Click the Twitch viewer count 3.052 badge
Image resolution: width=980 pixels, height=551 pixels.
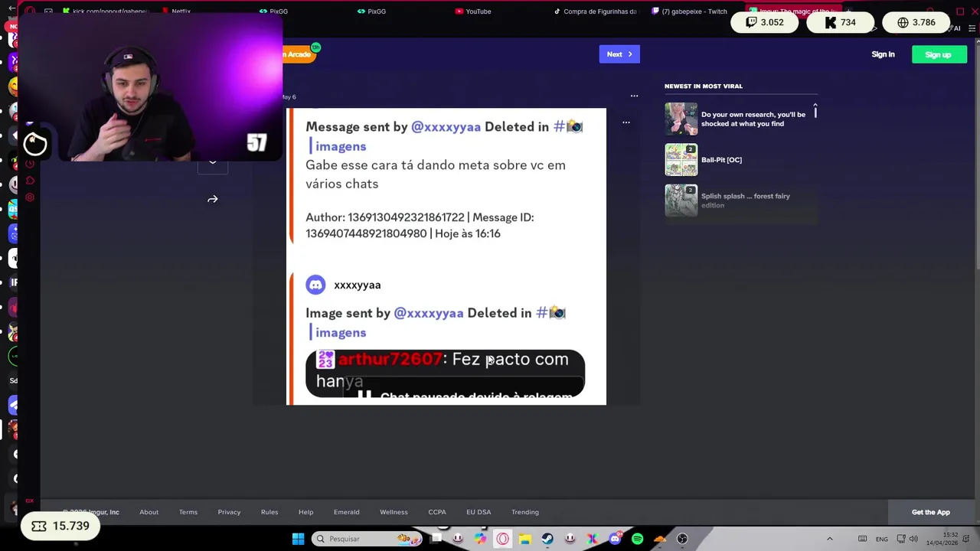click(x=764, y=22)
